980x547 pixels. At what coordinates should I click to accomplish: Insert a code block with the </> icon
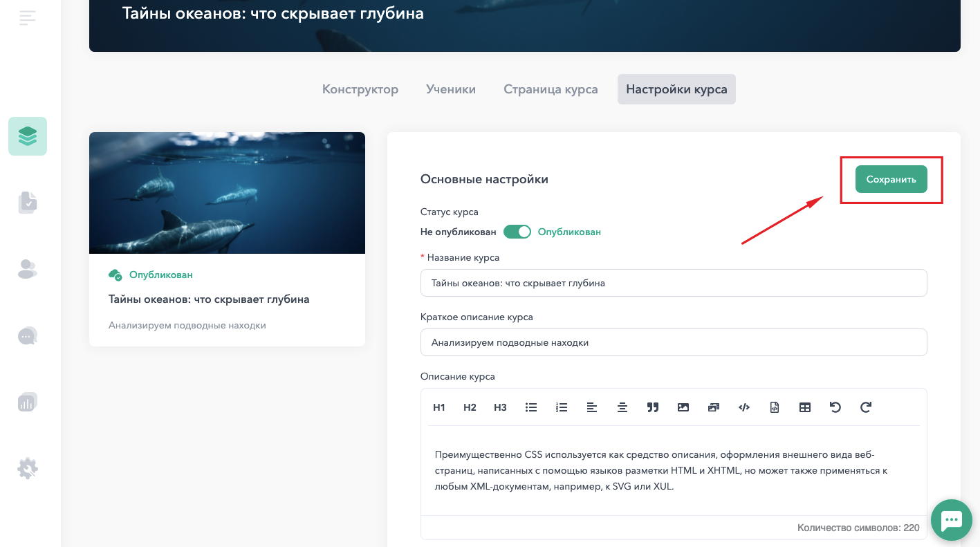pyautogui.click(x=744, y=407)
